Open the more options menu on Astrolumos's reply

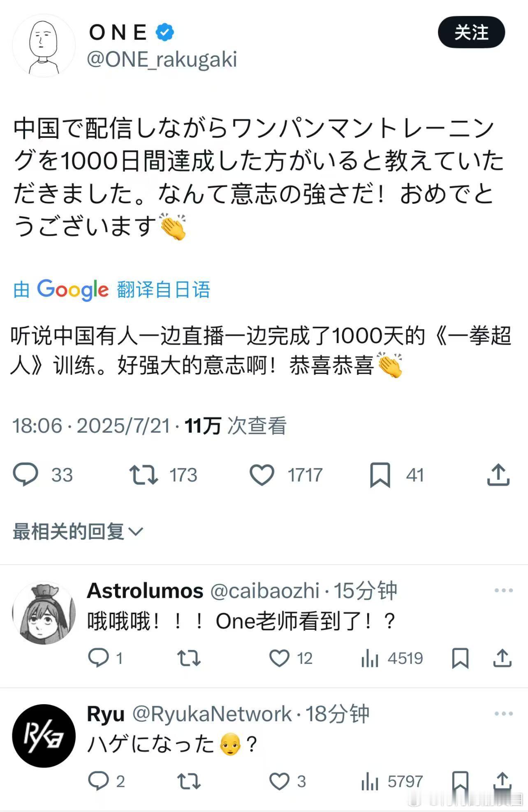coord(503,590)
